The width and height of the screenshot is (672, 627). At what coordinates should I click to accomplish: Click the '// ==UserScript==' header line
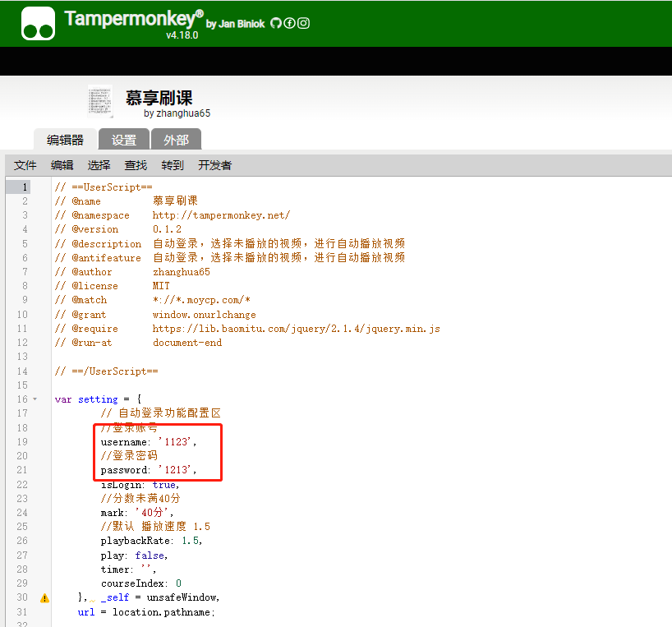pyautogui.click(x=104, y=187)
